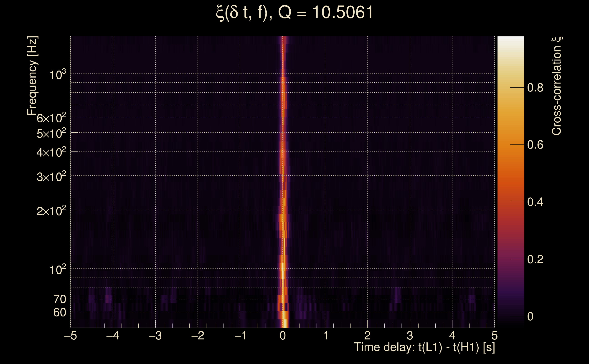
Task: Click the x-axis tick label −5
Action: pos(71,336)
